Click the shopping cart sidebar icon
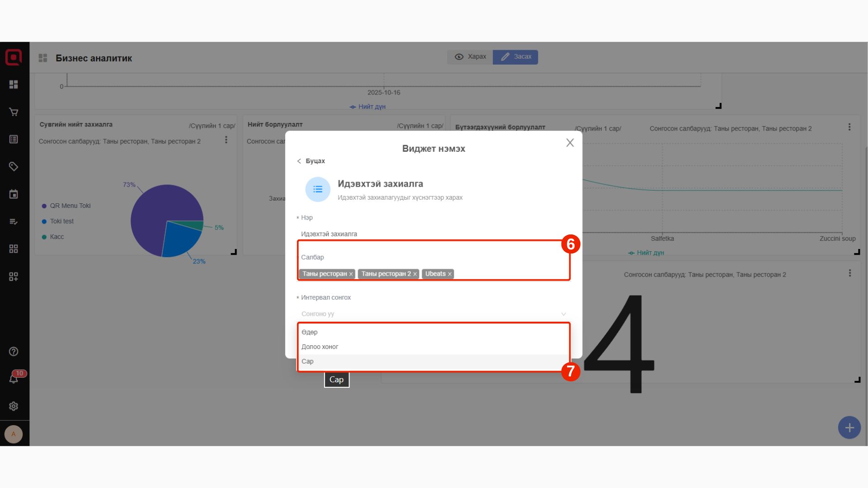868x488 pixels. click(x=14, y=112)
